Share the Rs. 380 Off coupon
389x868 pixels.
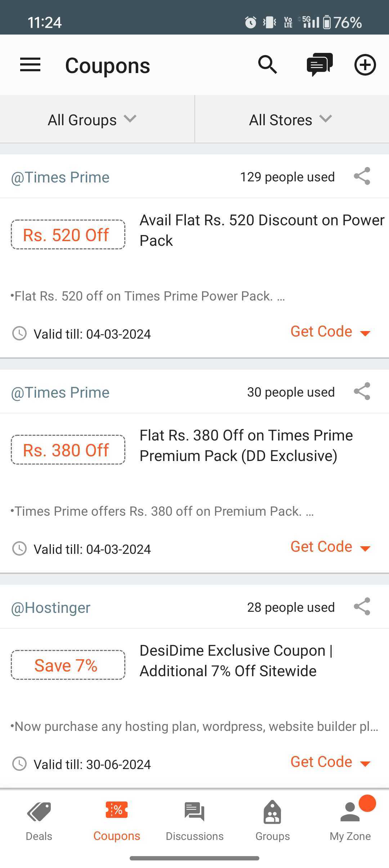pyautogui.click(x=362, y=392)
